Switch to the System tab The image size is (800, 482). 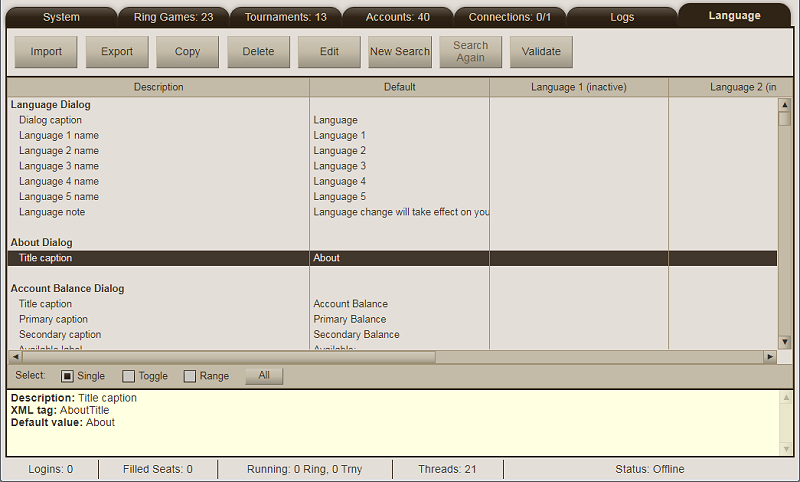(61, 17)
